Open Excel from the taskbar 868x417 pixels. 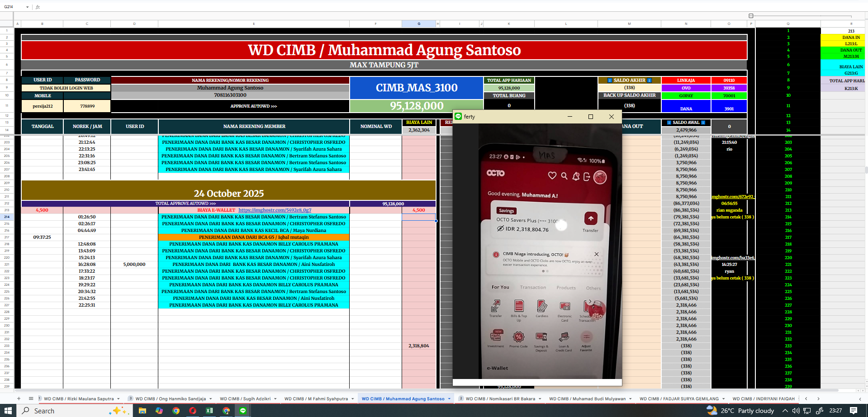(209, 411)
